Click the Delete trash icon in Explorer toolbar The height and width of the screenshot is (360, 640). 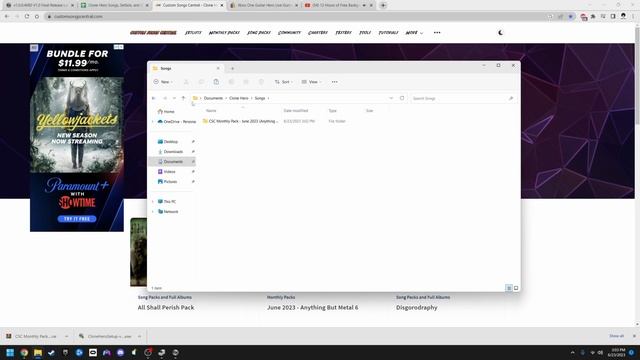click(x=261, y=82)
